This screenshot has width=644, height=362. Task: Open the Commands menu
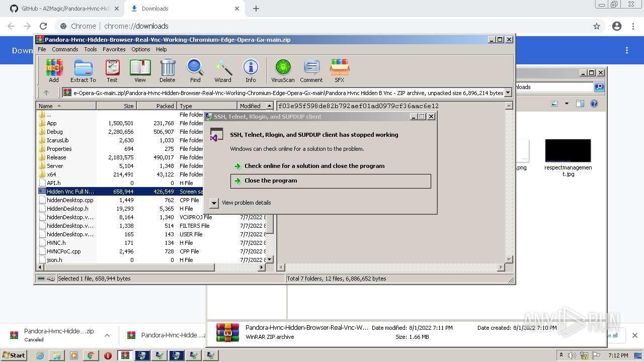pyautogui.click(x=65, y=49)
